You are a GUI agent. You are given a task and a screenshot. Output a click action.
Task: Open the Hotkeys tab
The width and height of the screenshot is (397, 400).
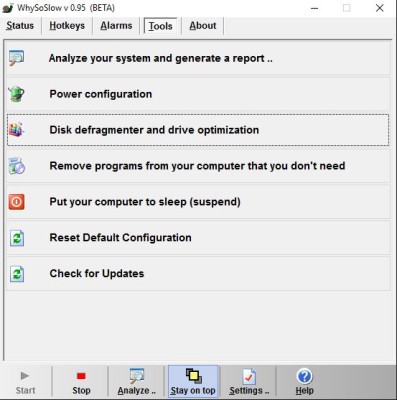point(67,26)
